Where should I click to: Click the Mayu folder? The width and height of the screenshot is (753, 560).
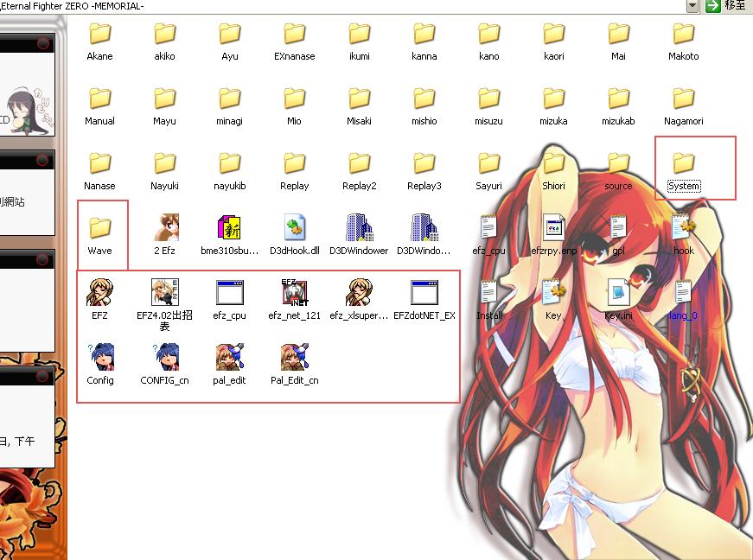(165, 99)
